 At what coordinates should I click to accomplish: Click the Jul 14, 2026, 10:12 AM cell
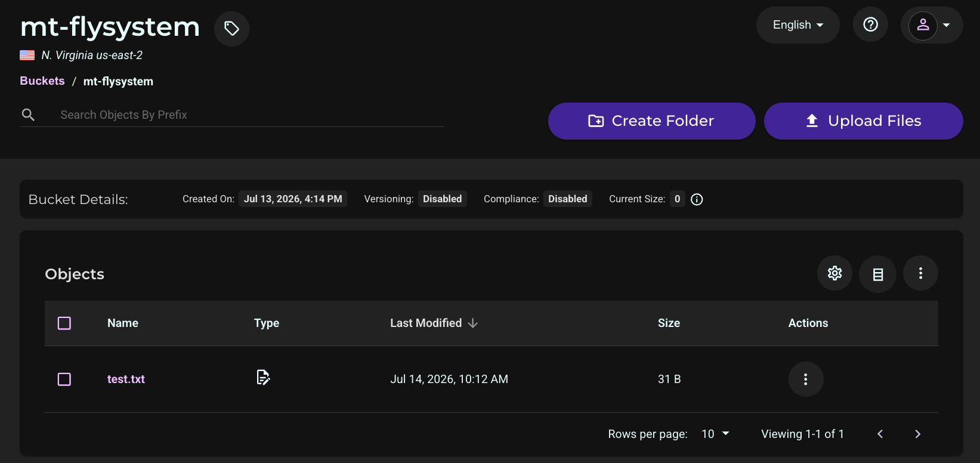click(449, 379)
